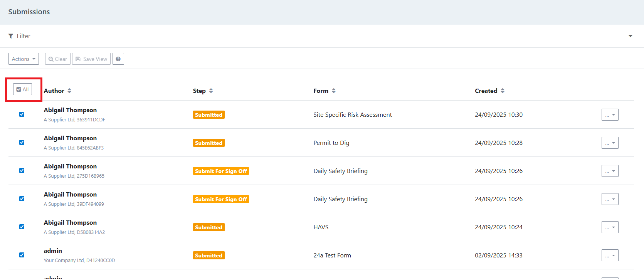This screenshot has height=279, width=644.
Task: Uncheck Site Specific Risk Assessment row checkbox
Action: click(x=22, y=114)
